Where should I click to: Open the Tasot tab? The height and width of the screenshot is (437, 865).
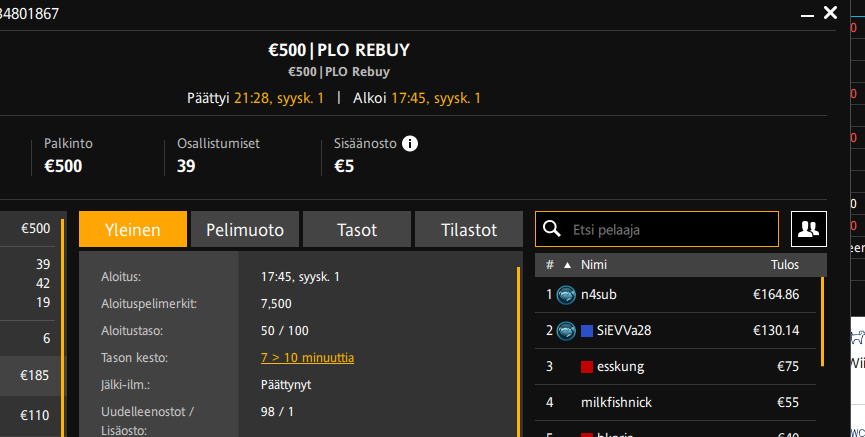(357, 229)
